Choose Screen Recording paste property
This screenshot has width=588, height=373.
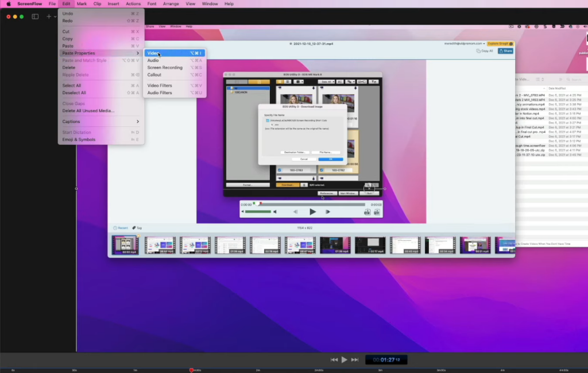175,68
